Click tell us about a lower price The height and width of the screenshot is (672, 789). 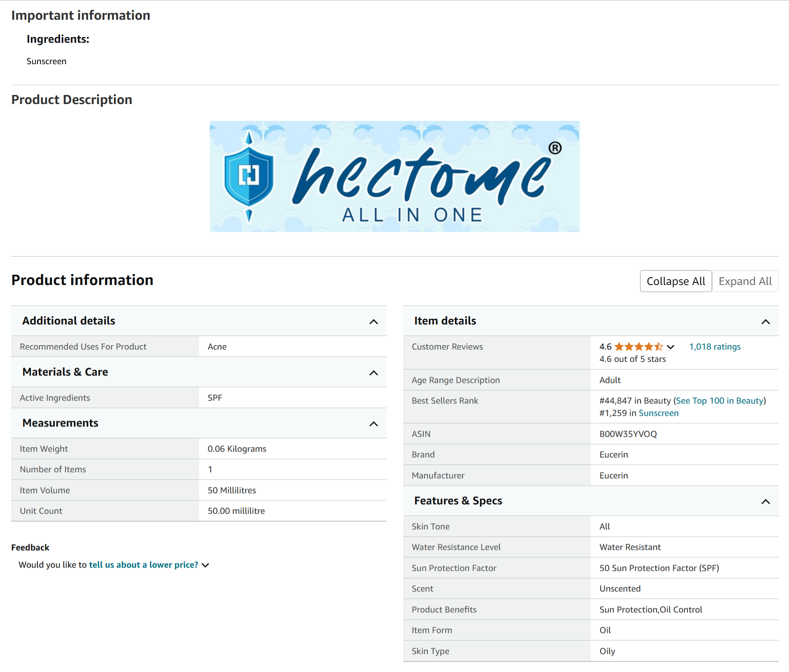tap(144, 565)
